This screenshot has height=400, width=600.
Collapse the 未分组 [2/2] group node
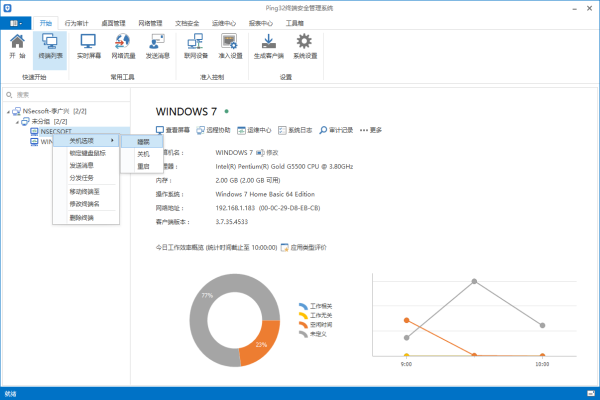(17, 122)
